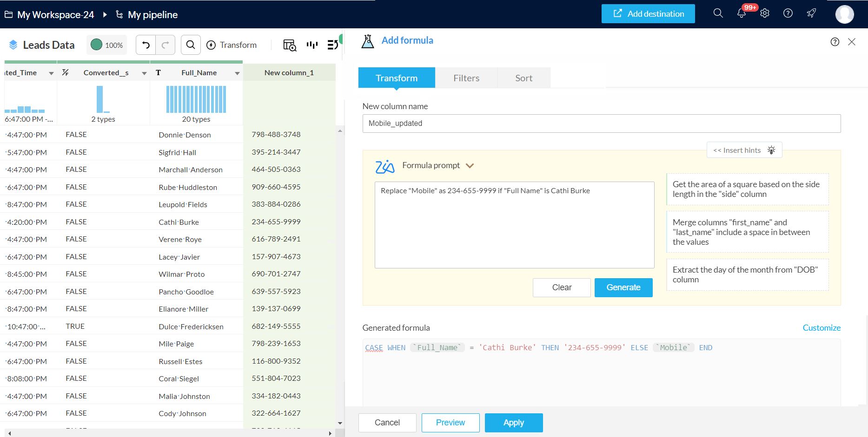This screenshot has width=868, height=437.
Task: Open the data preview table icon
Action: (x=290, y=45)
